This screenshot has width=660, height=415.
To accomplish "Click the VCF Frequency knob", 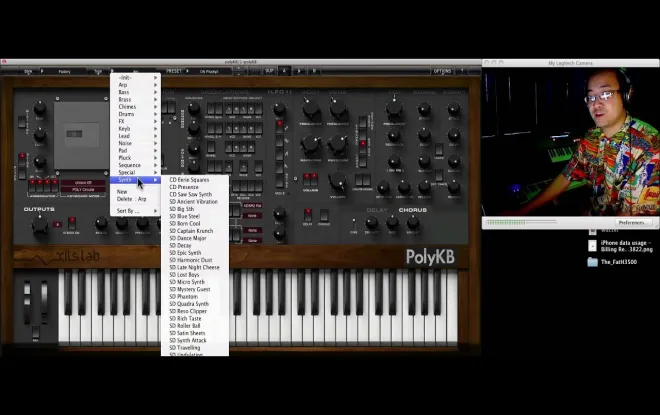I will 394,108.
